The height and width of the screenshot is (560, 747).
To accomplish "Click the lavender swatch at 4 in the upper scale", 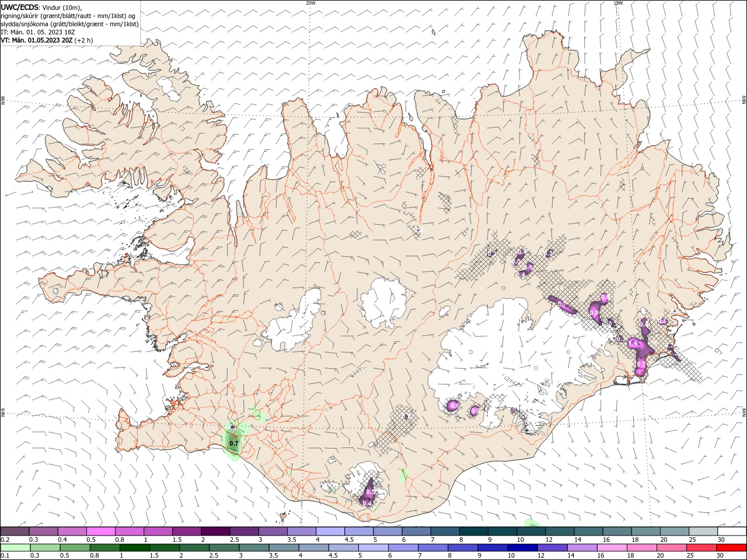I will [330, 531].
